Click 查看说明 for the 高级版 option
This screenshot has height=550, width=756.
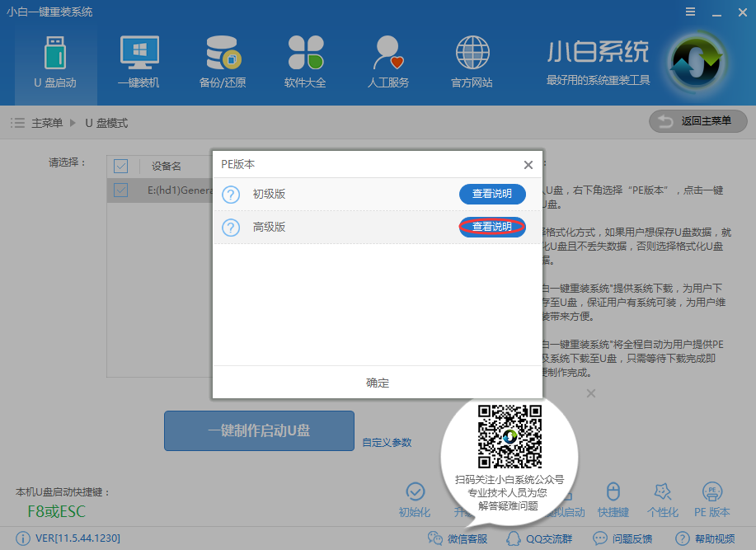(x=491, y=227)
